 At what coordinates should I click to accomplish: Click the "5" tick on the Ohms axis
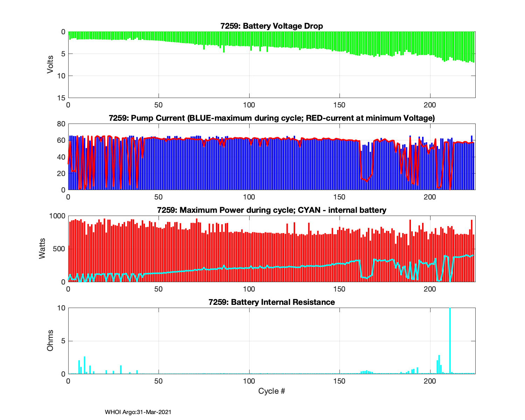[x=63, y=341]
